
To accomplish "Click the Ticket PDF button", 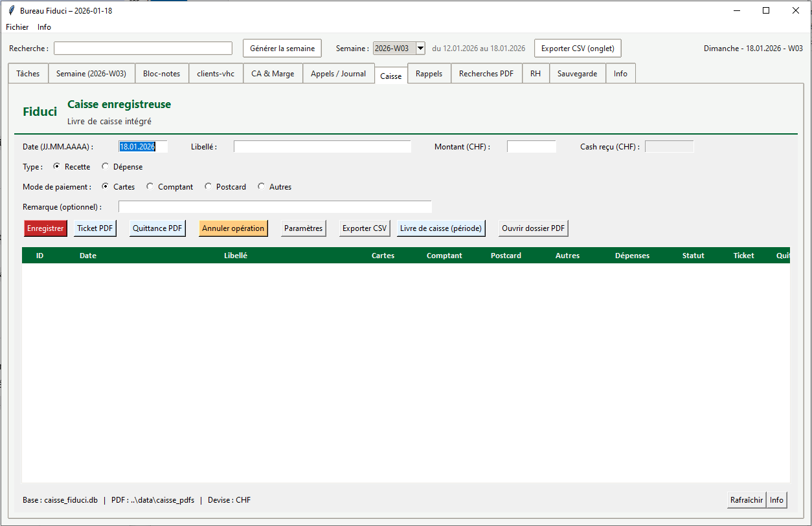I will [x=95, y=228].
